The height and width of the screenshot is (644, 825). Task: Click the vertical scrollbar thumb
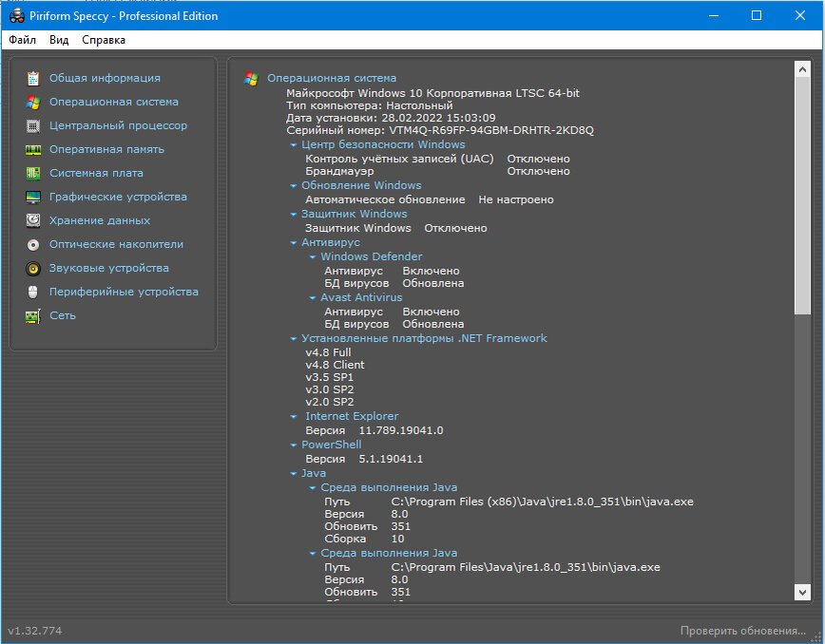(x=802, y=196)
